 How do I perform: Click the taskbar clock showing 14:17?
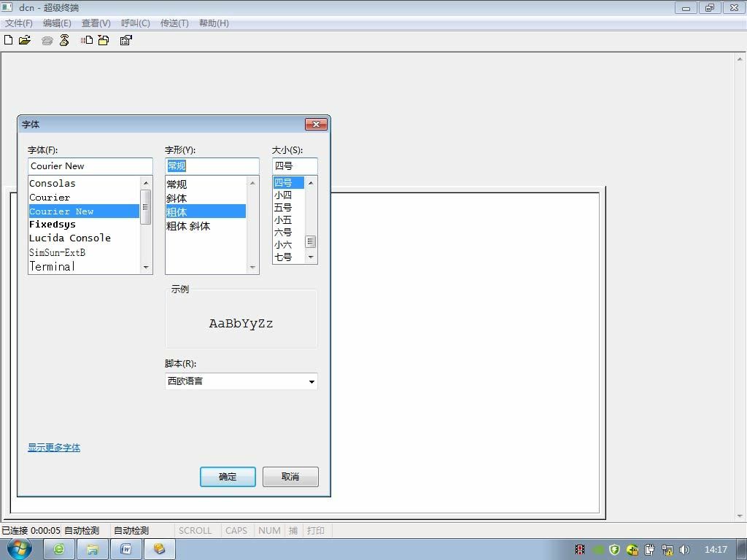(x=716, y=550)
